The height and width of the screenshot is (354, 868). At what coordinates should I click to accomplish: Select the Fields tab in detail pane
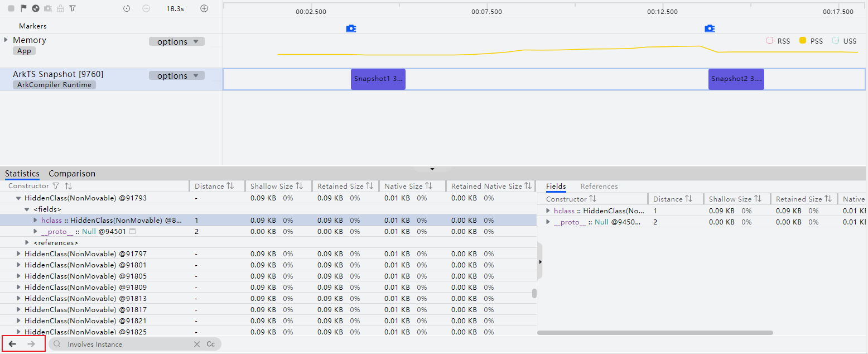point(556,186)
